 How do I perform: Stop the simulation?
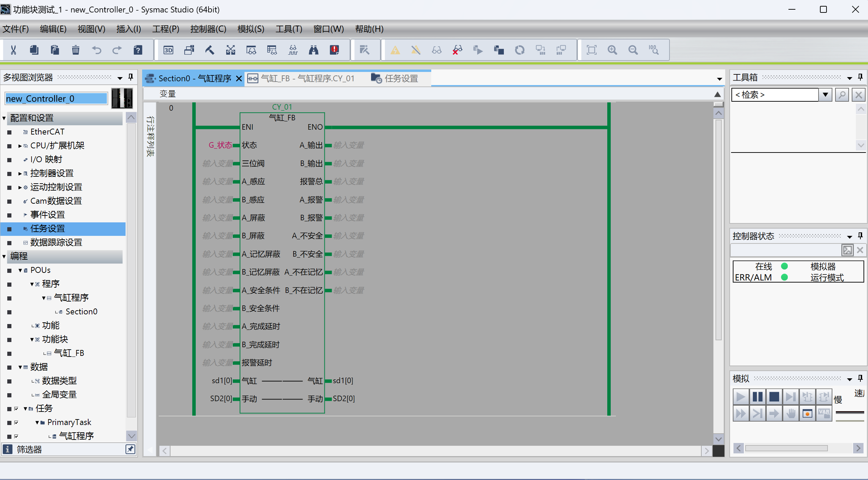pos(774,397)
